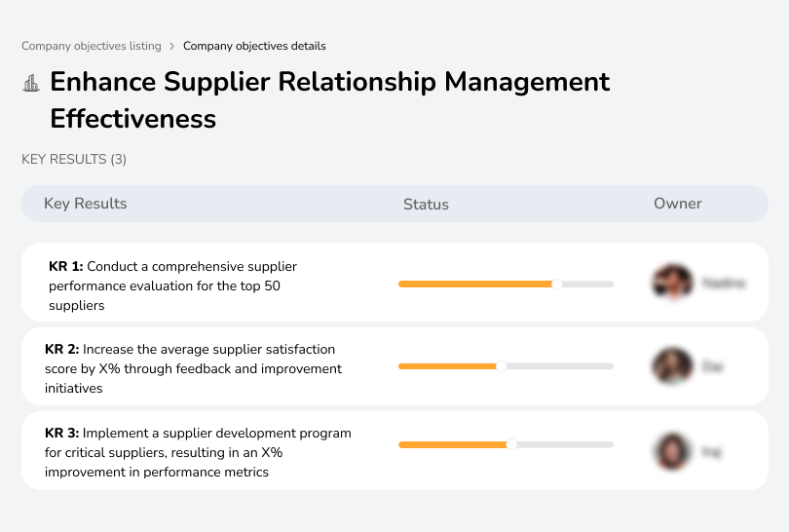Image resolution: width=789 pixels, height=532 pixels.
Task: Click the KR 1 owner avatar
Action: (x=673, y=282)
